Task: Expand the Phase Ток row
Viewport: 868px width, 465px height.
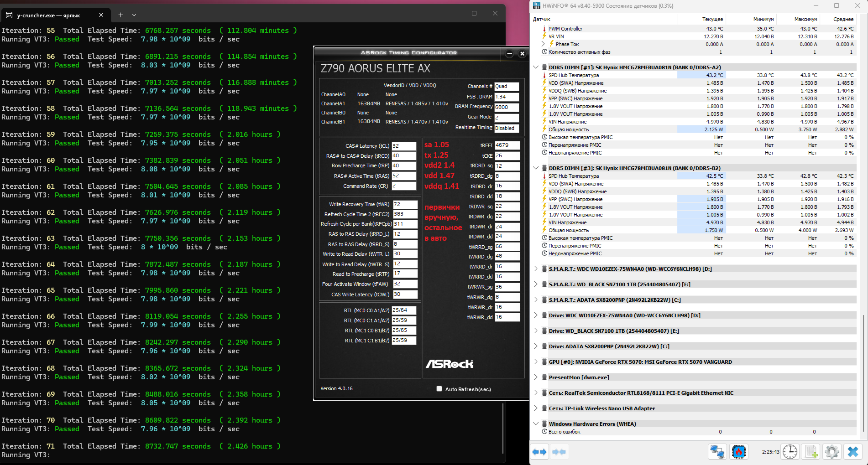Action: click(x=543, y=44)
